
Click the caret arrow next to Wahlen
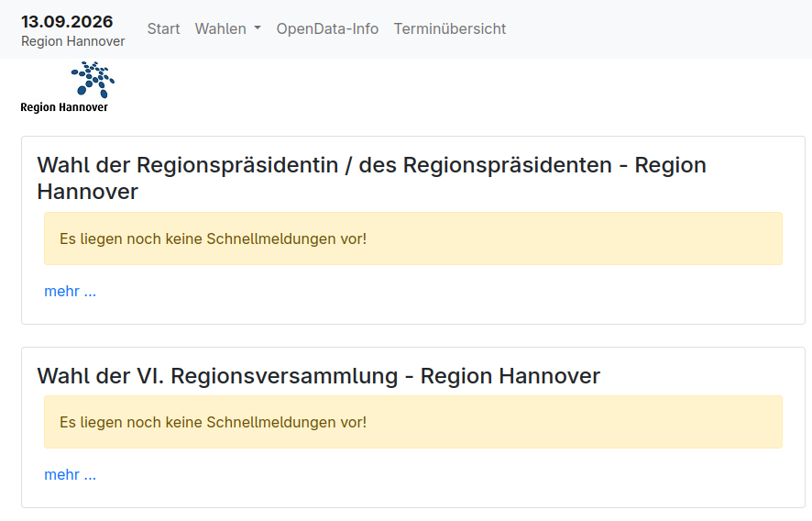coord(258,29)
